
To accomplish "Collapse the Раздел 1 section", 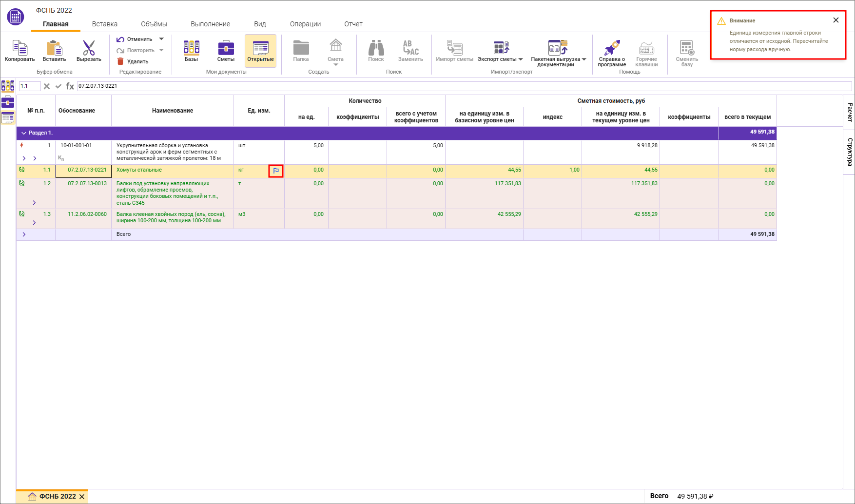I will click(x=23, y=133).
